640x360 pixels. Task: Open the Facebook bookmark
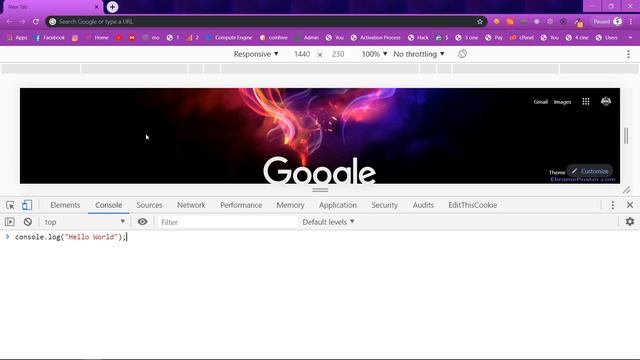(49, 38)
